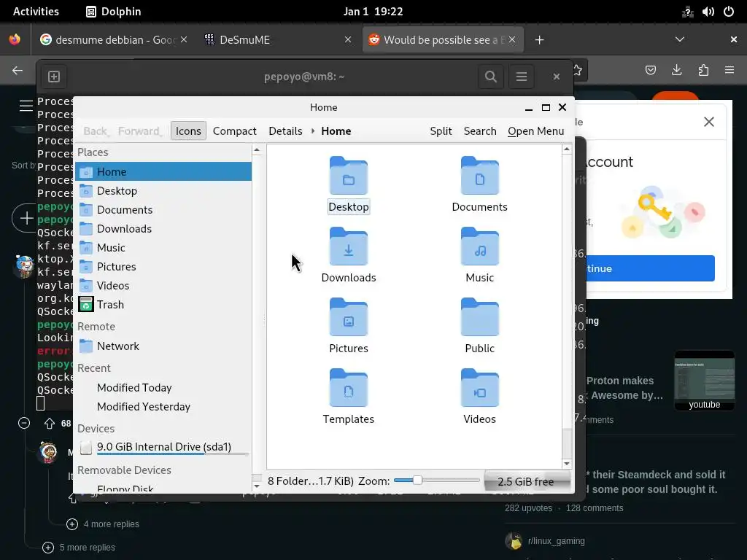Open Search in Dolphin toolbar
This screenshot has width=747, height=560.
480,131
